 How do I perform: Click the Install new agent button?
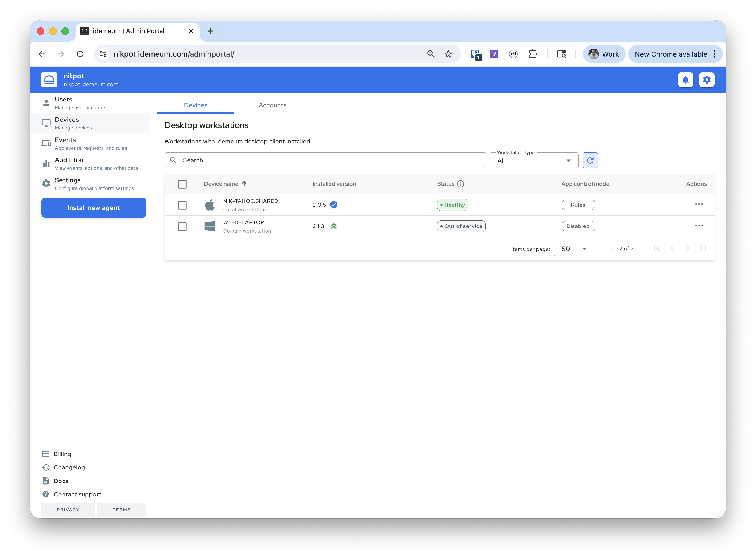click(93, 208)
